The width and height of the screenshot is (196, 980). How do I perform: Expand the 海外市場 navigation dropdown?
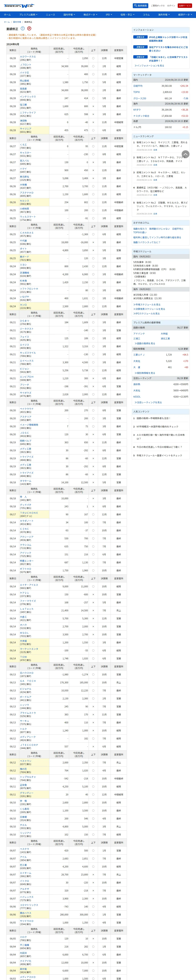pos(164,15)
